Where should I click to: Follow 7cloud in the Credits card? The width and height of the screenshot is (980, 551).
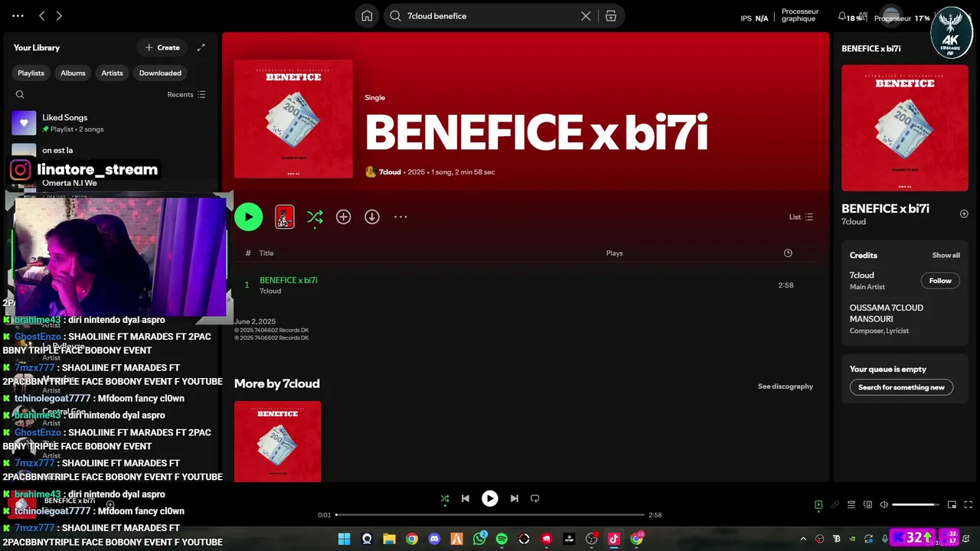click(940, 281)
